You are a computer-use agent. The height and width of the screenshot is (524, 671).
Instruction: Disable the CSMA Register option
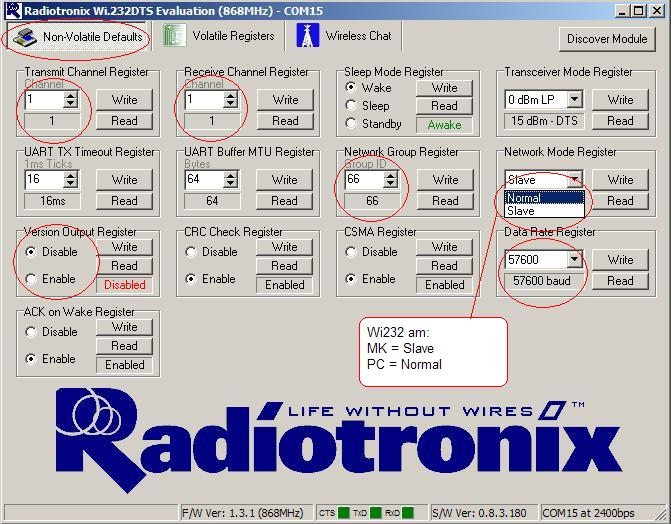click(x=351, y=252)
